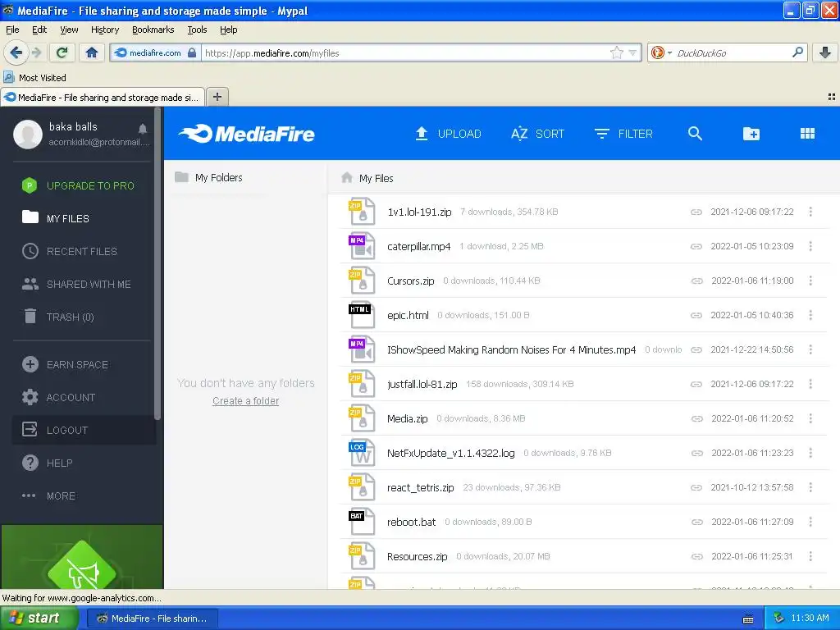The height and width of the screenshot is (630, 840).
Task: Click the browser Home button
Action: point(92,52)
